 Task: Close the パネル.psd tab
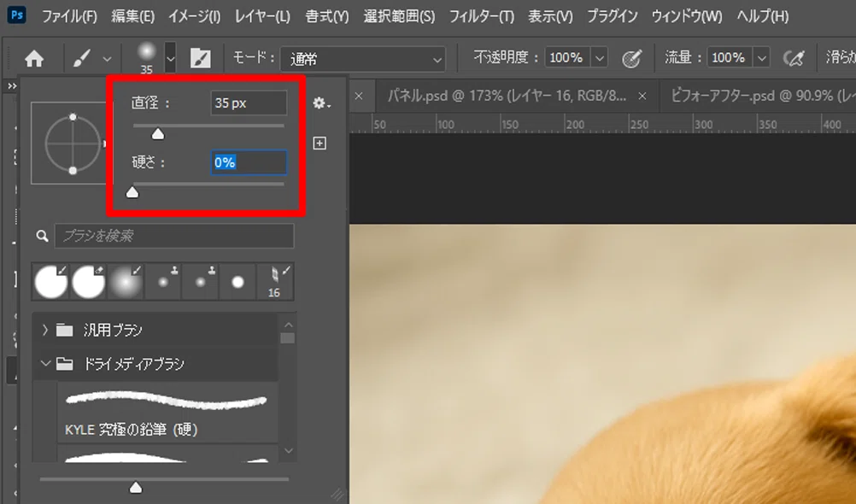coord(642,97)
